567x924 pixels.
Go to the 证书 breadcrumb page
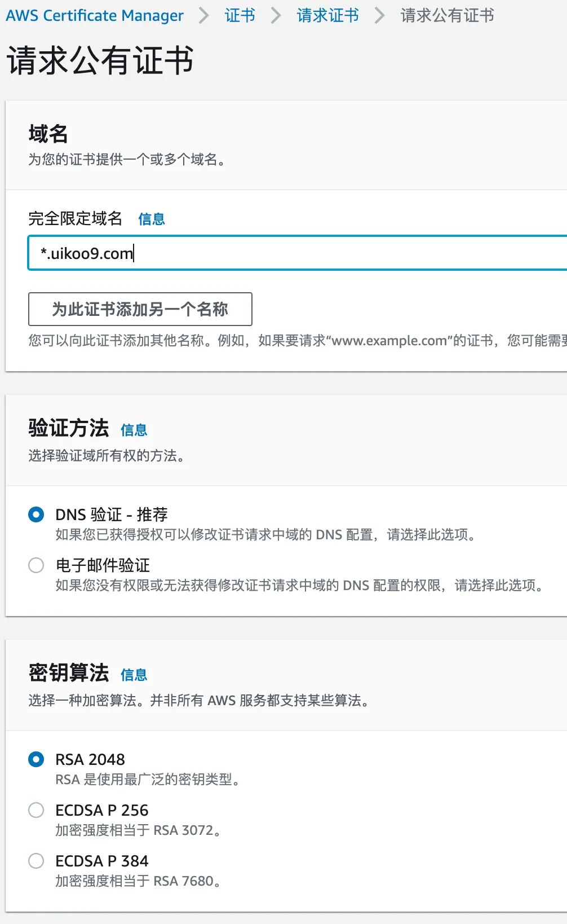(240, 15)
